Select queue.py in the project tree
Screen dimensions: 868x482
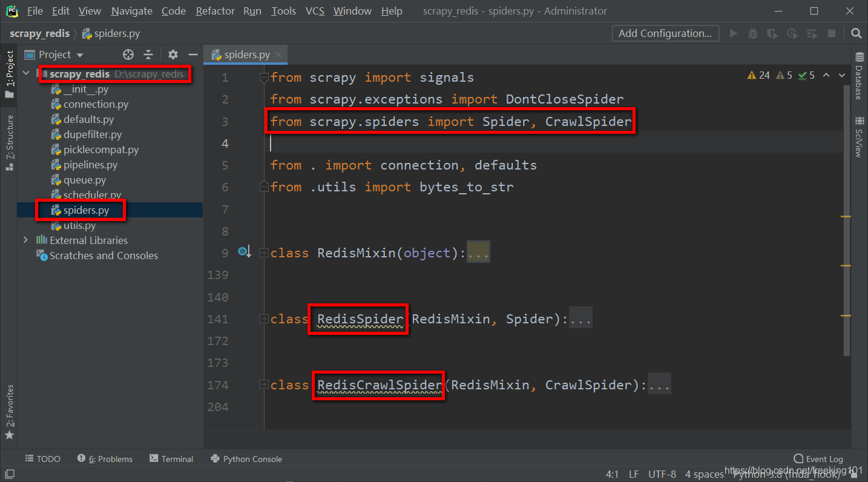85,180
